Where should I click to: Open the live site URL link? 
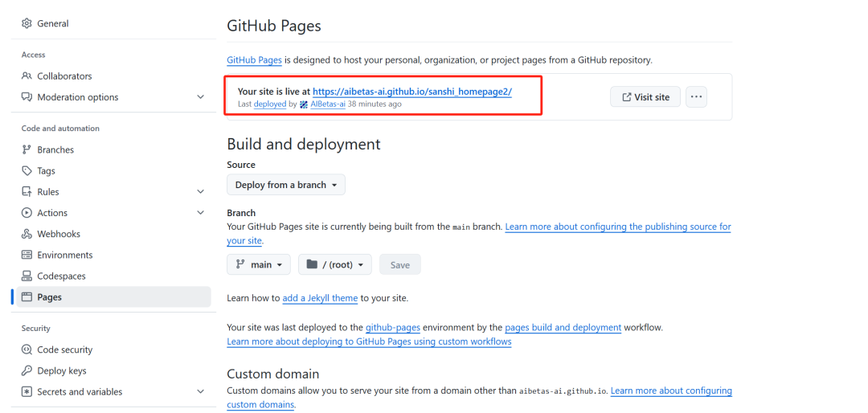click(412, 92)
